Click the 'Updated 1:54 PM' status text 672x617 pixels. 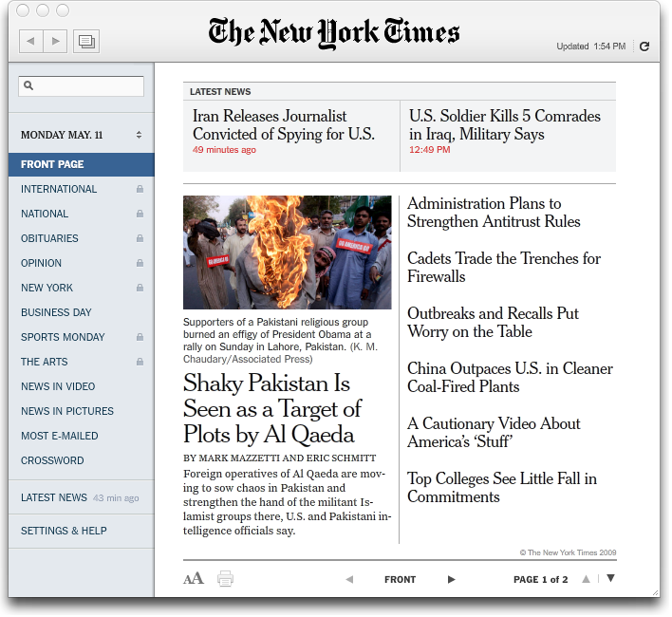tap(592, 47)
